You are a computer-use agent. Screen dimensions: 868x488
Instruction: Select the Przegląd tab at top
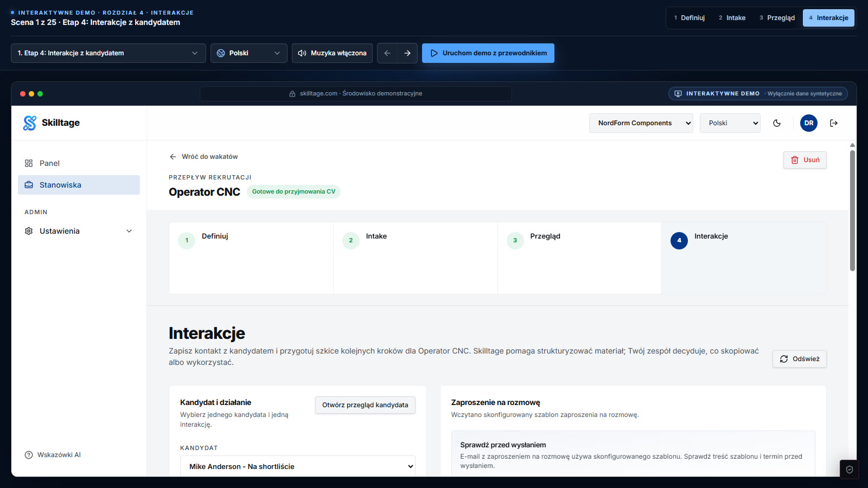pyautogui.click(x=777, y=18)
